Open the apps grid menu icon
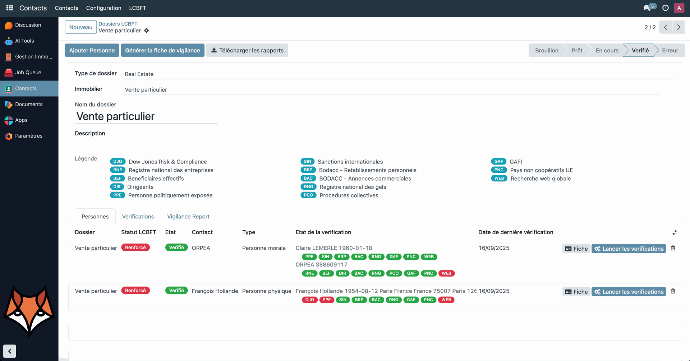Image resolution: width=690 pixels, height=361 pixels. (x=9, y=8)
